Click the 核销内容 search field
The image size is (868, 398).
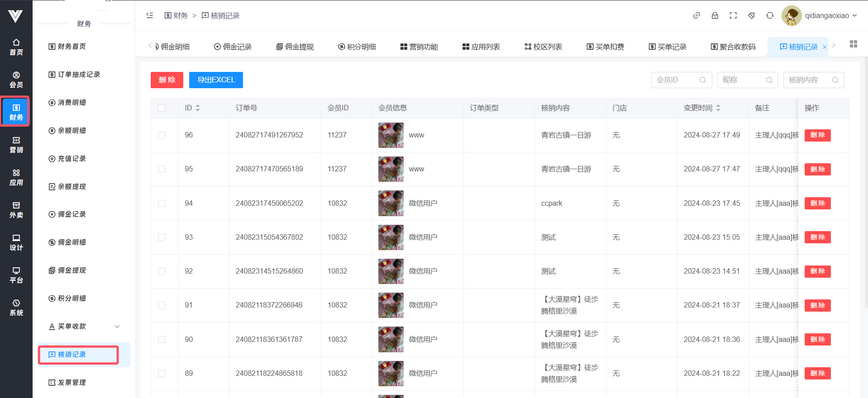[808, 80]
